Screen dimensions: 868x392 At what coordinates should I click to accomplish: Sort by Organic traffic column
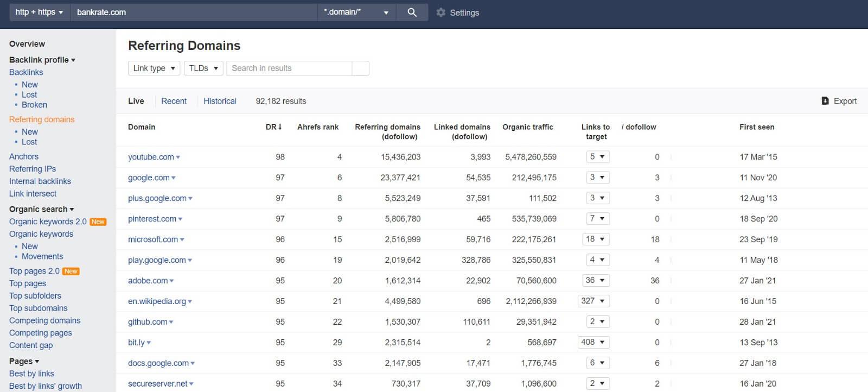pos(528,127)
